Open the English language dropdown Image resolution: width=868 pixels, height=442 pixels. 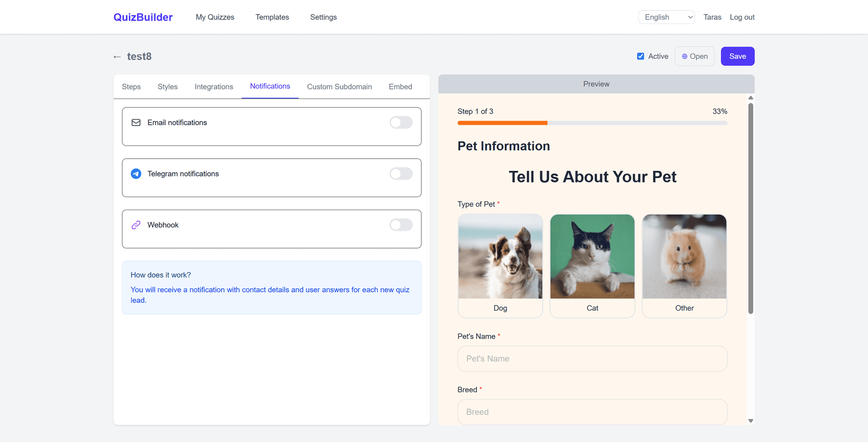tap(666, 17)
